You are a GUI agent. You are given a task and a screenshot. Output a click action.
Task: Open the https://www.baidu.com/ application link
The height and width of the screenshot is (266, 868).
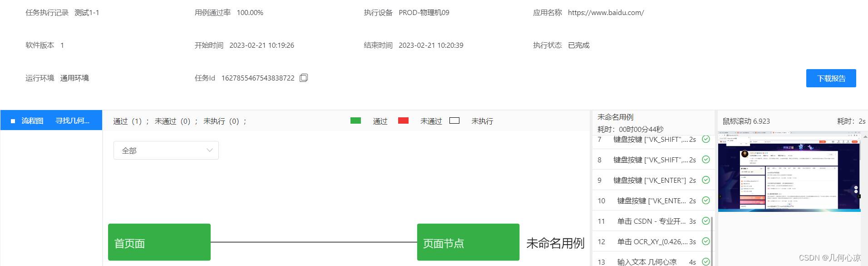click(606, 13)
